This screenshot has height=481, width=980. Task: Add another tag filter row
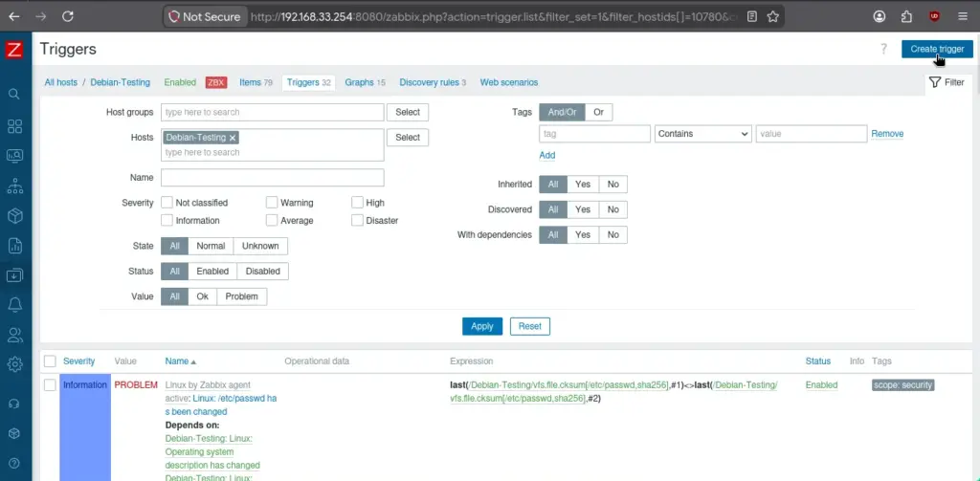pyautogui.click(x=546, y=155)
